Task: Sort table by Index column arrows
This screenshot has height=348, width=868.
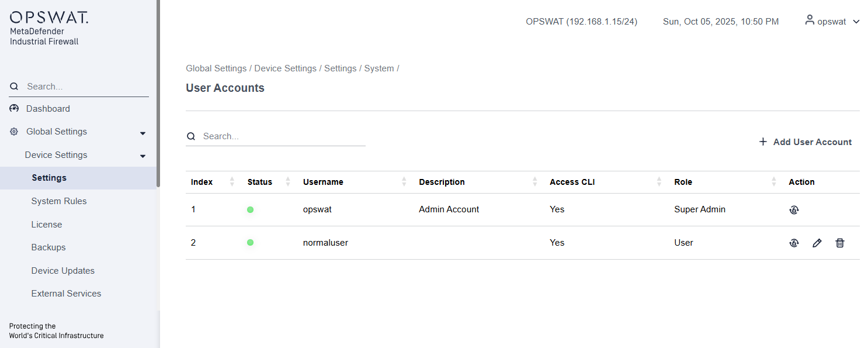Action: tap(232, 182)
